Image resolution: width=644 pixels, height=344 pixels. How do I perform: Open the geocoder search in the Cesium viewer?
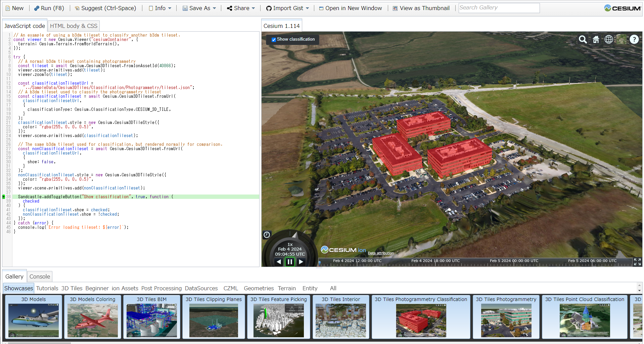(583, 39)
